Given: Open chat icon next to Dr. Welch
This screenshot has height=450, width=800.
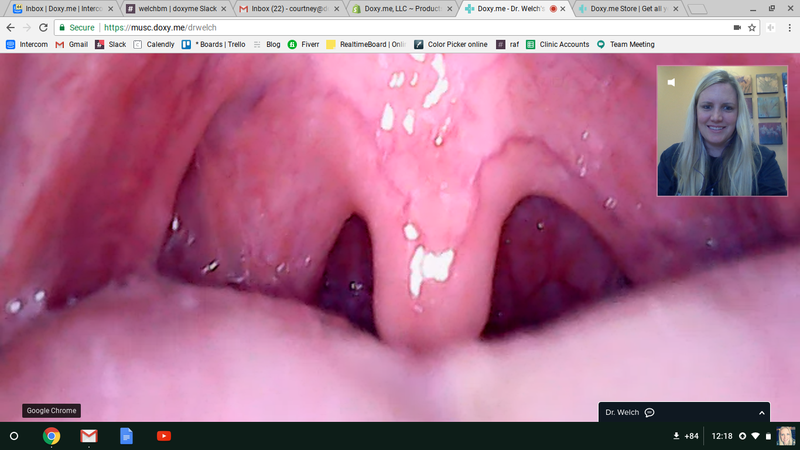Looking at the screenshot, I should click(649, 412).
